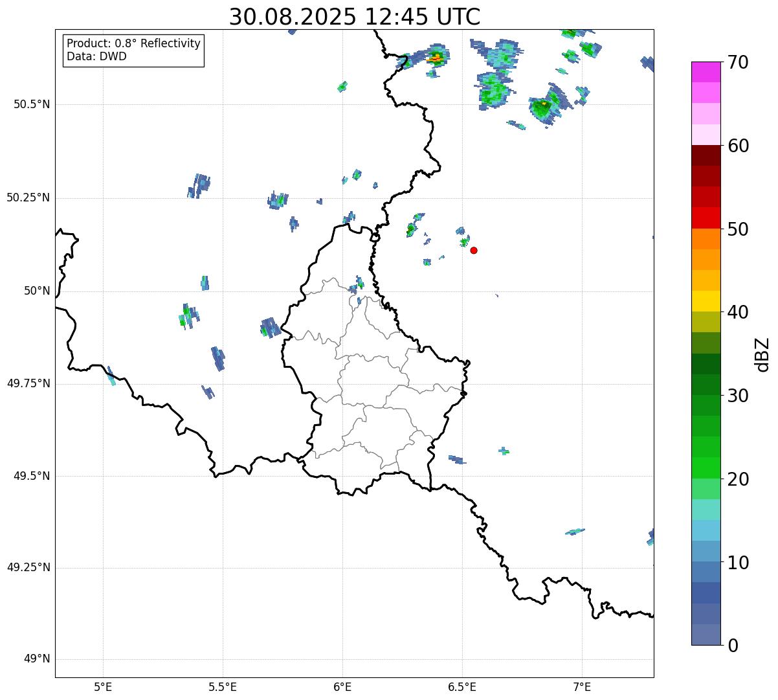Select the Product 0.8° Reflectivity text
Image resolution: width=778 pixels, height=700 pixels.
tap(134, 43)
